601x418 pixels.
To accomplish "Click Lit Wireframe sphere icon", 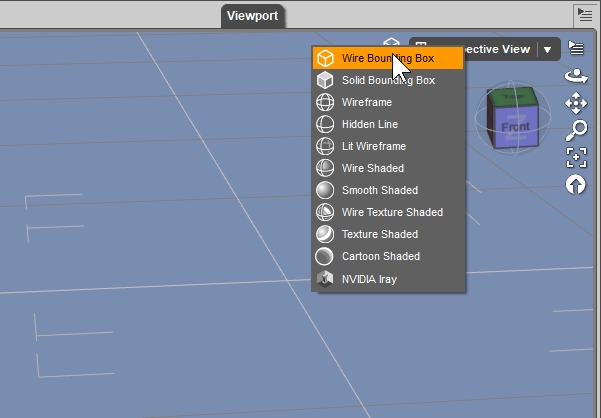I will pos(325,146).
